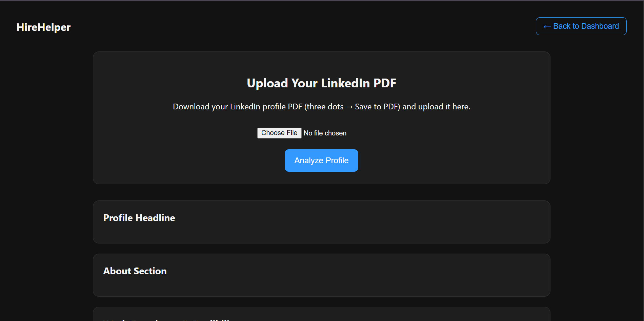The image size is (644, 321).
Task: Click the Back to Dashboard button
Action: tap(581, 26)
